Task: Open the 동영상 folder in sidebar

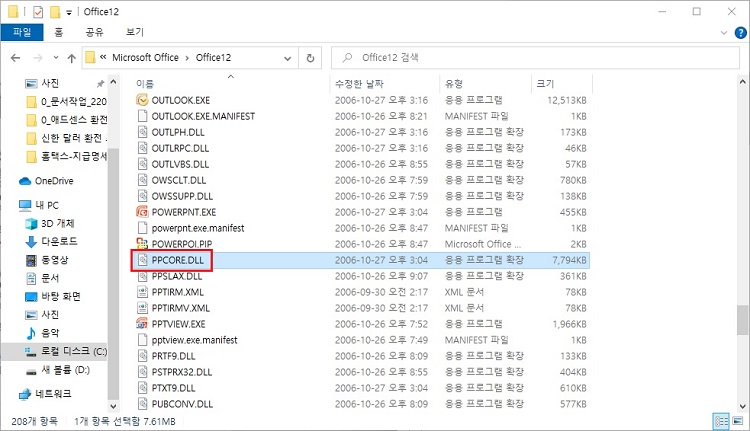Action: (x=47, y=260)
